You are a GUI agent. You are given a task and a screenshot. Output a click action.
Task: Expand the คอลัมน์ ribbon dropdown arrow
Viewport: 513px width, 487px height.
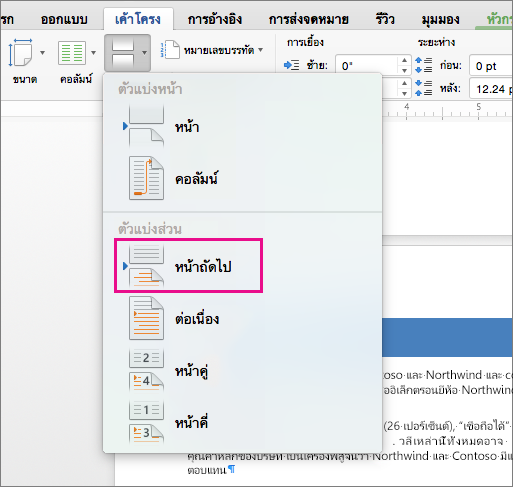[94, 53]
